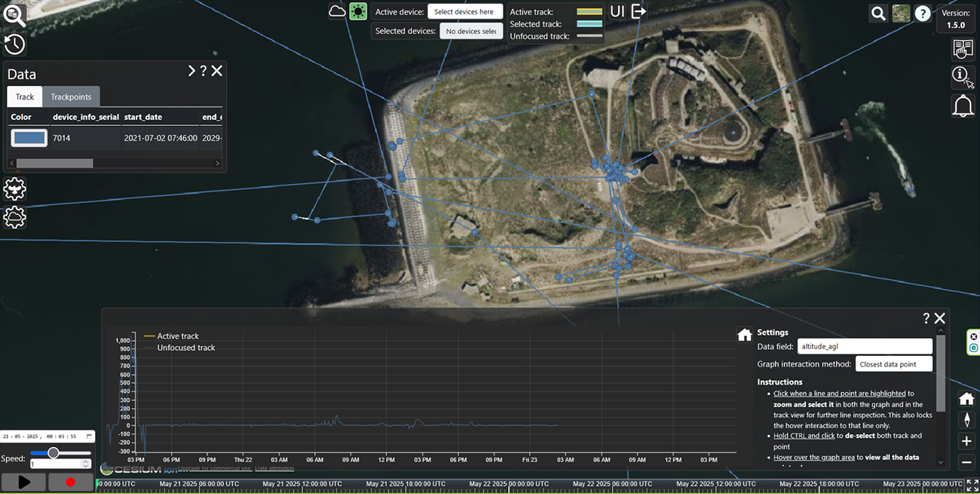Toggle the sun lighting button
The image size is (980, 494).
point(357,11)
